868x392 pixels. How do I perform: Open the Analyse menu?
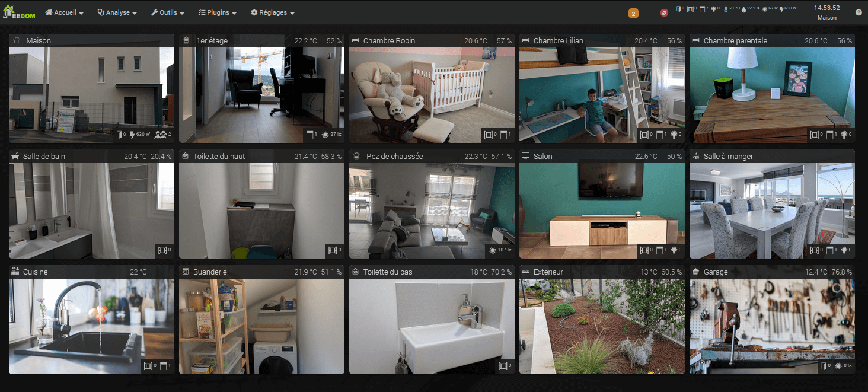click(117, 12)
